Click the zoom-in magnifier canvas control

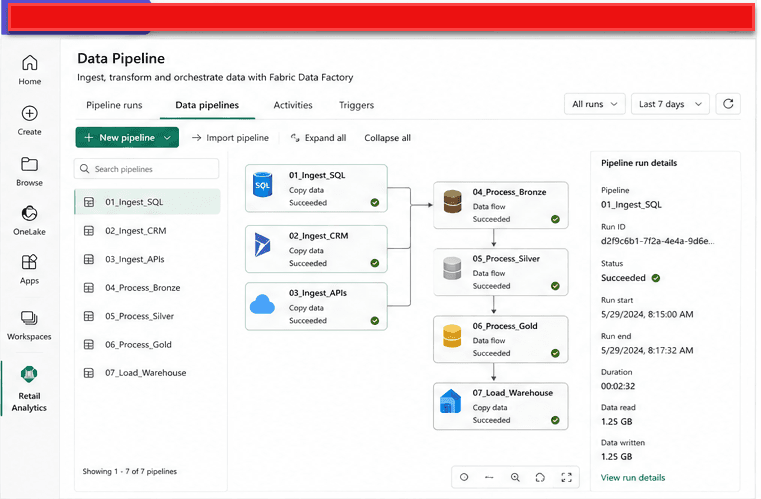[515, 478]
